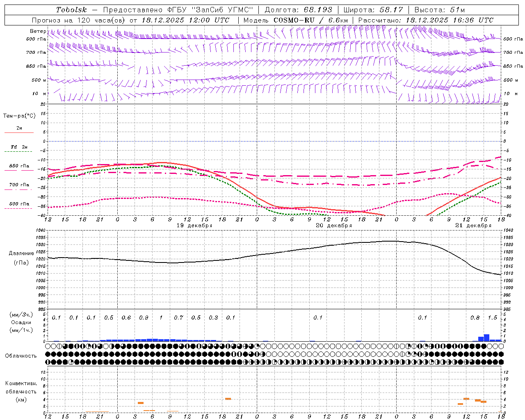
Task: Click the "21 декабря" date label
Action: pyautogui.click(x=473, y=226)
